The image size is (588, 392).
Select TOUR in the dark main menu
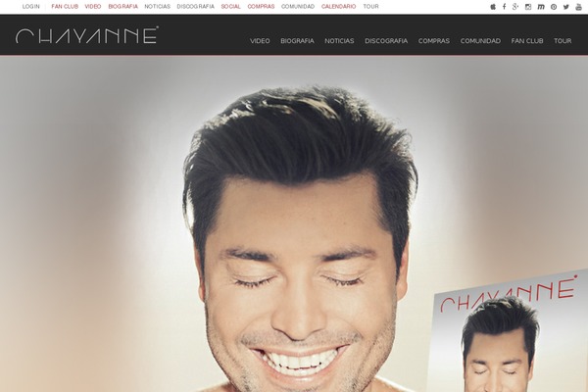click(x=563, y=41)
